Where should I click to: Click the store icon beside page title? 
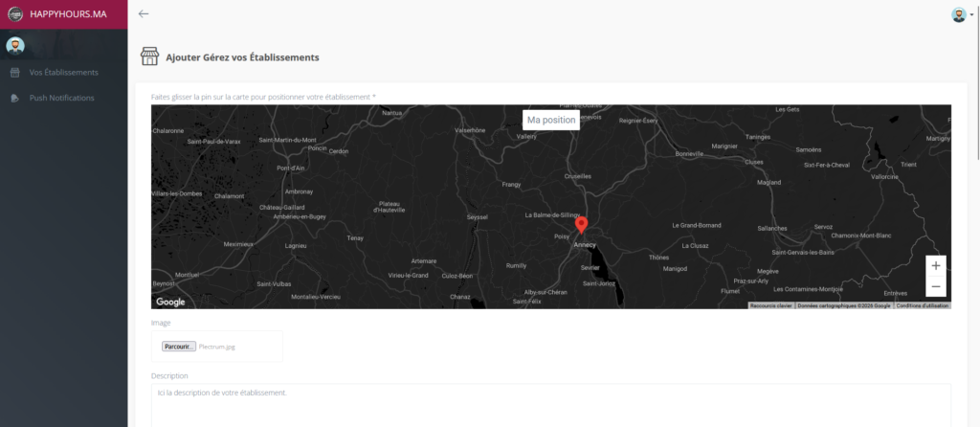click(x=149, y=56)
